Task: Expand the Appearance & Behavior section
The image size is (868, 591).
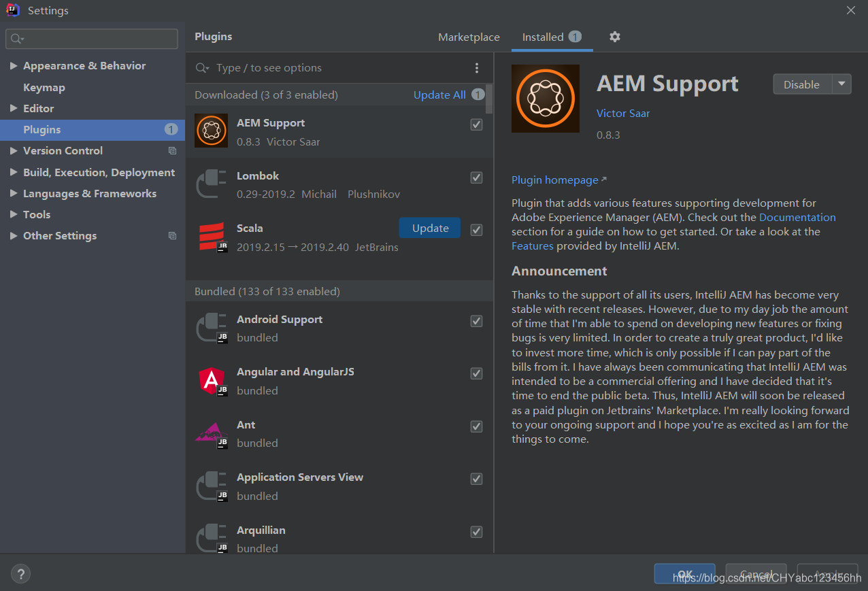Action: coord(14,66)
